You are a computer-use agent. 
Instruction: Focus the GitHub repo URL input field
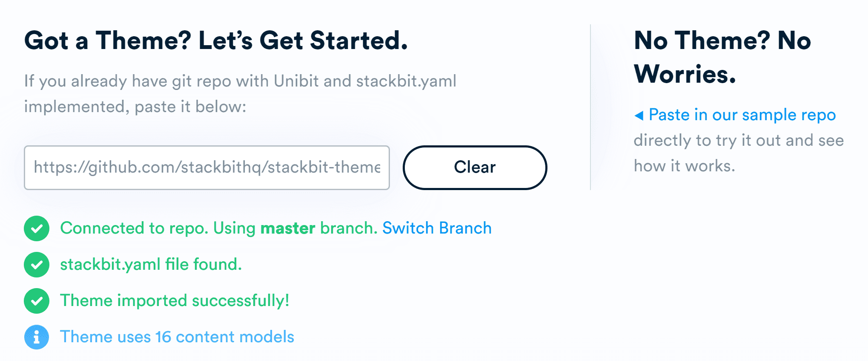[x=207, y=168]
